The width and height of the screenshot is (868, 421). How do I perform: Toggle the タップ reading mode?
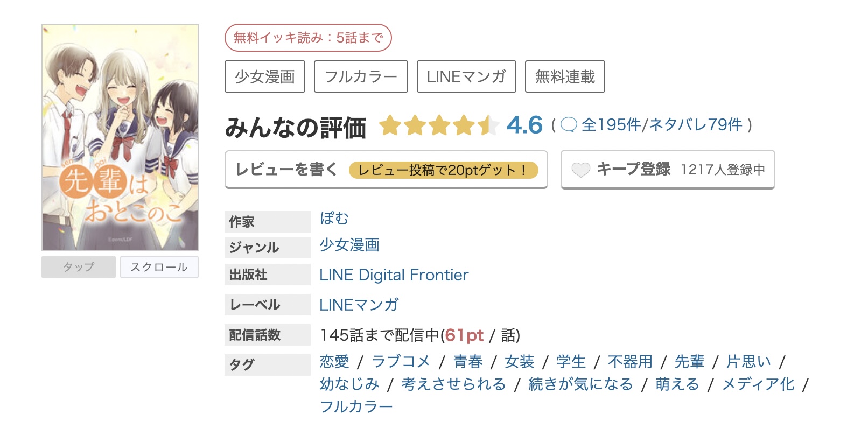click(78, 267)
